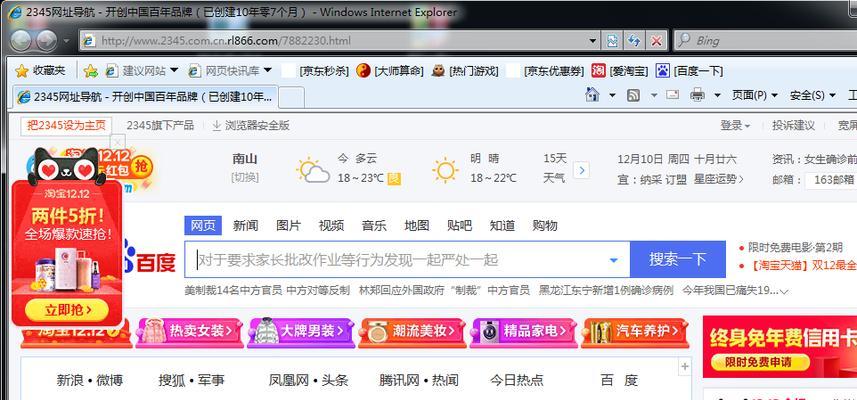857x400 pixels.
Task: Select the 贴吧 search tab
Action: [x=459, y=225]
